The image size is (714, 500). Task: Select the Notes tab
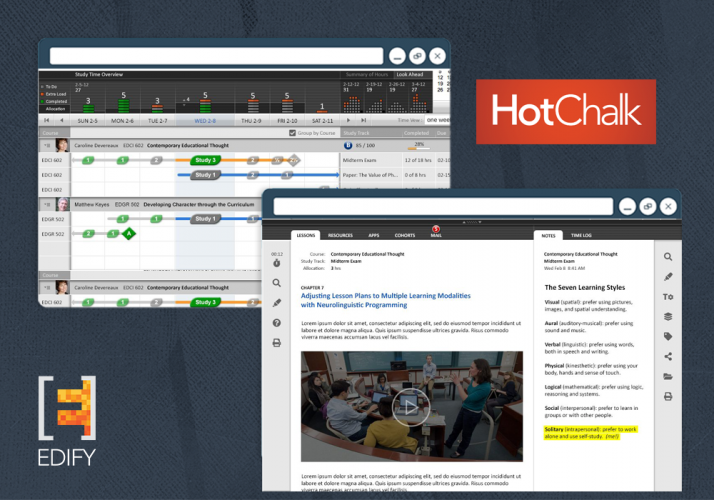548,235
